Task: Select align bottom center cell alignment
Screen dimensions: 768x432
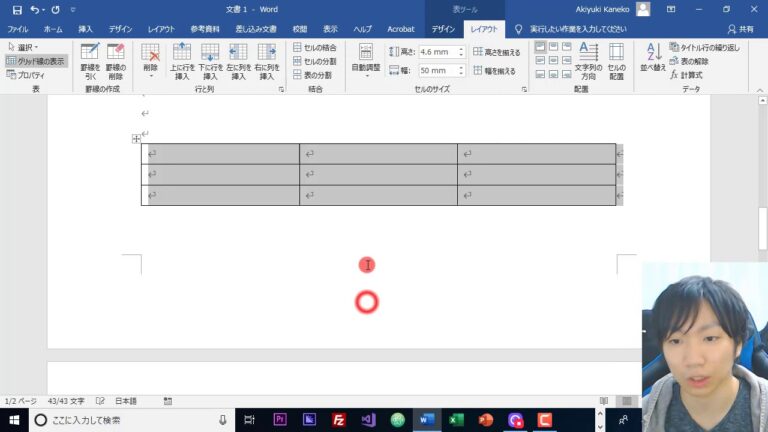Action: (553, 74)
